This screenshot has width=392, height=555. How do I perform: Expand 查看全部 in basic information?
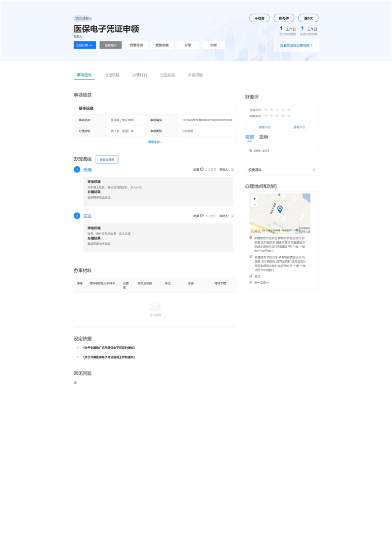pos(155,142)
